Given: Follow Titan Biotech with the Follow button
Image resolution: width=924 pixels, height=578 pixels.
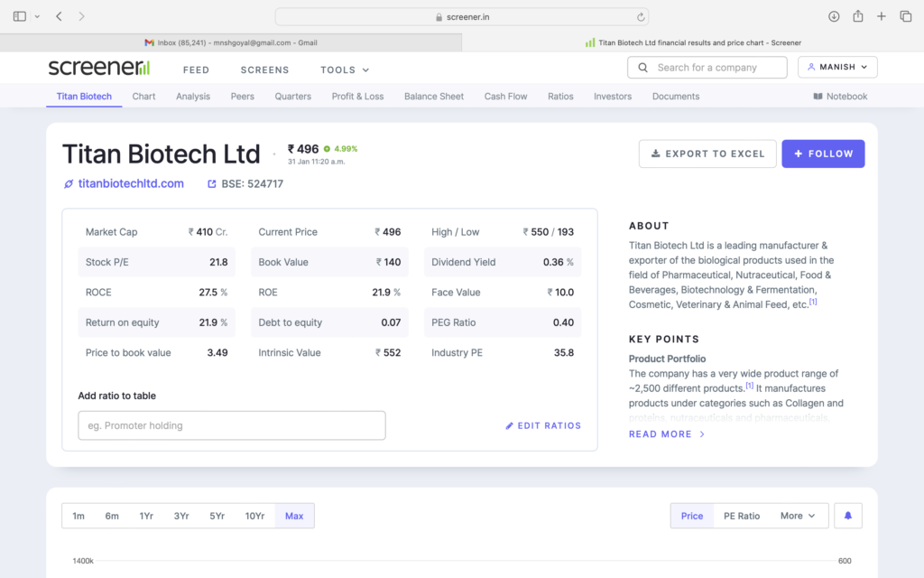Looking at the screenshot, I should pyautogui.click(x=823, y=154).
